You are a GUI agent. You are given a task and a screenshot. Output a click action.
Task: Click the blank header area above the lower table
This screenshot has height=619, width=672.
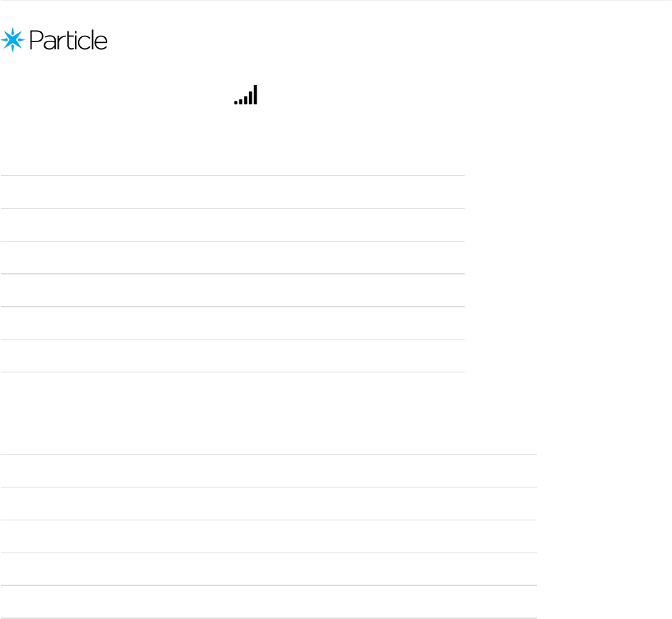[x=269, y=437]
